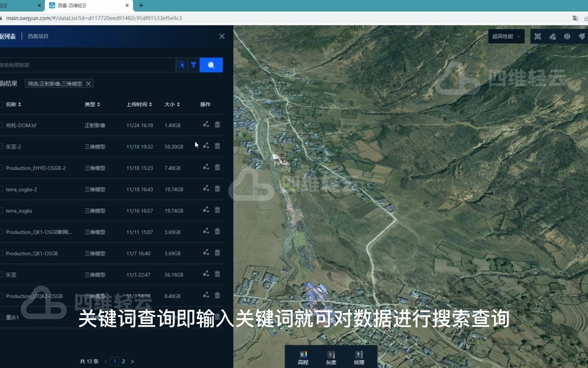Remove the 正射影像,三维模型 filter tag
The height and width of the screenshot is (368, 588).
(88, 83)
